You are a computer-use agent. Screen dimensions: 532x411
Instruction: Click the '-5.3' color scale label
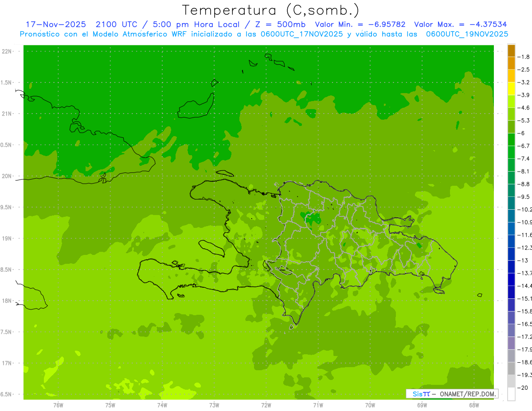524,121
